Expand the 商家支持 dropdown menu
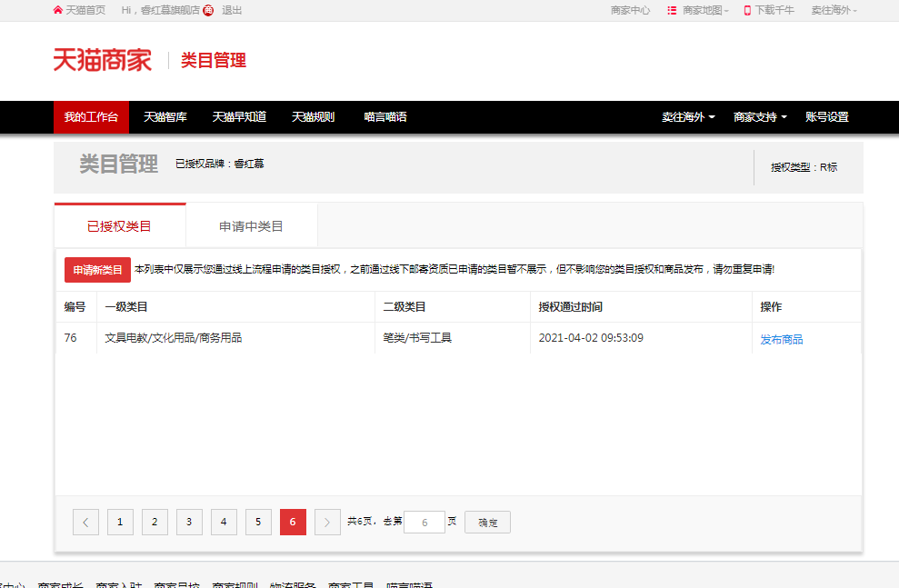The width and height of the screenshot is (899, 588). click(x=760, y=117)
